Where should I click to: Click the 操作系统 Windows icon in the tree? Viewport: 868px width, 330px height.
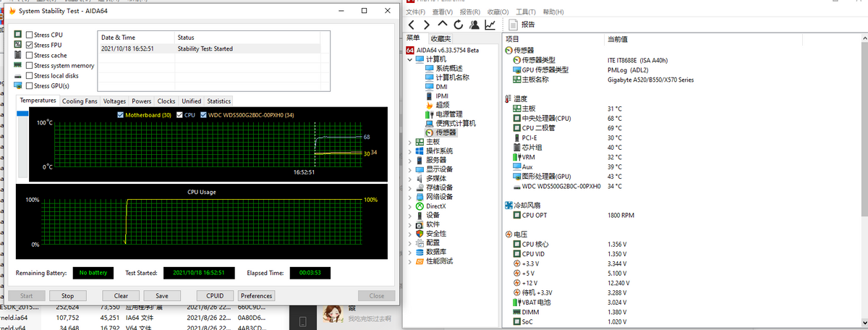(420, 151)
